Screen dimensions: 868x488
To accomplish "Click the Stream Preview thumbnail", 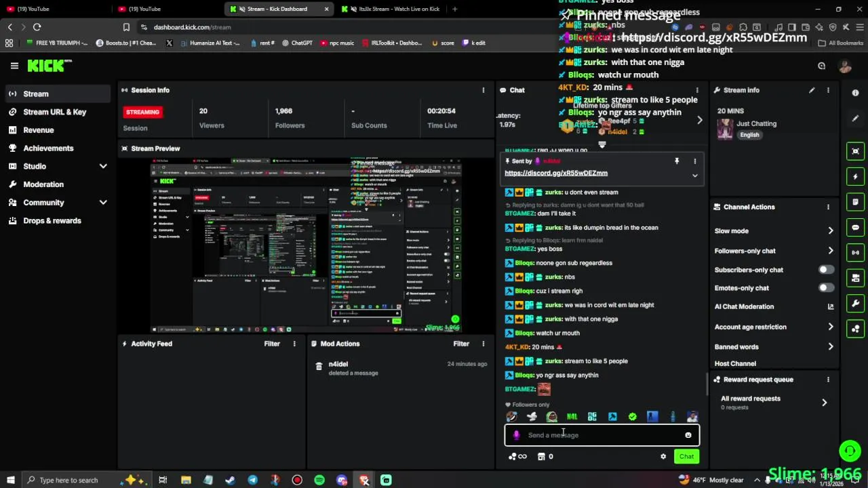I will click(x=307, y=245).
